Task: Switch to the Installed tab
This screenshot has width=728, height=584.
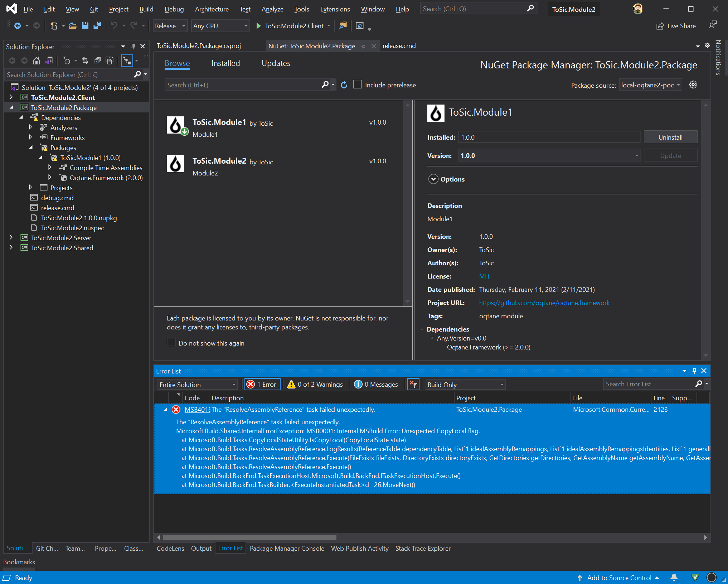Action: pos(225,63)
